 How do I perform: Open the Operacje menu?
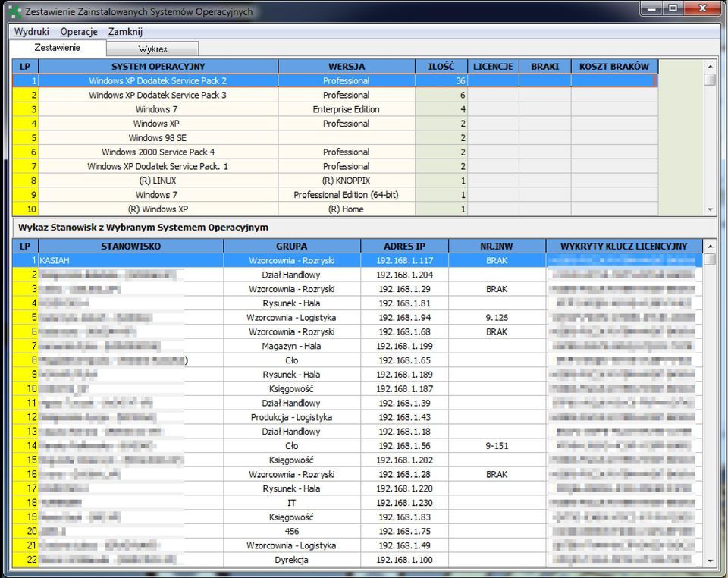click(78, 32)
